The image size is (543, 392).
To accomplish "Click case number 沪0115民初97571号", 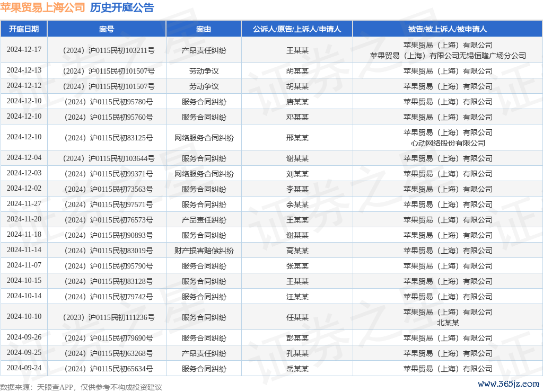I will point(109,204).
